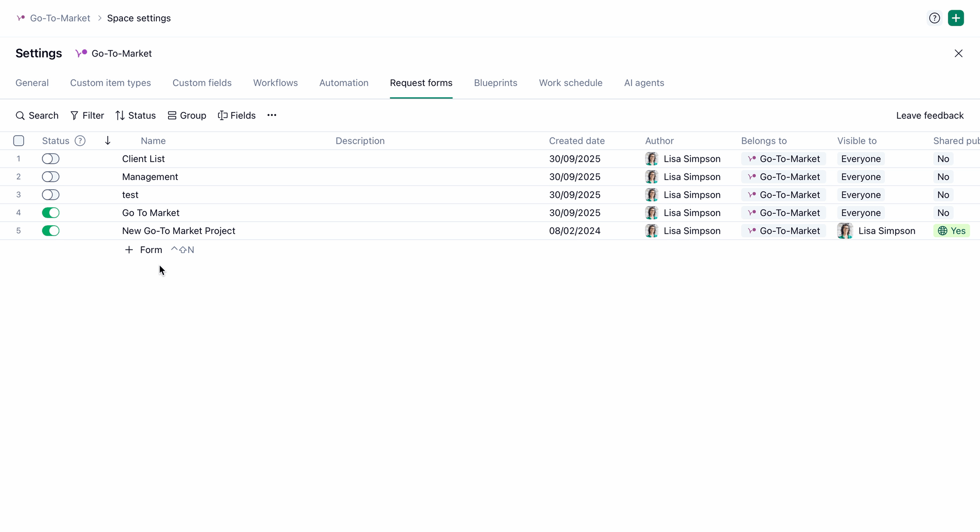Tick the select-all checkbox in header

coord(19,141)
